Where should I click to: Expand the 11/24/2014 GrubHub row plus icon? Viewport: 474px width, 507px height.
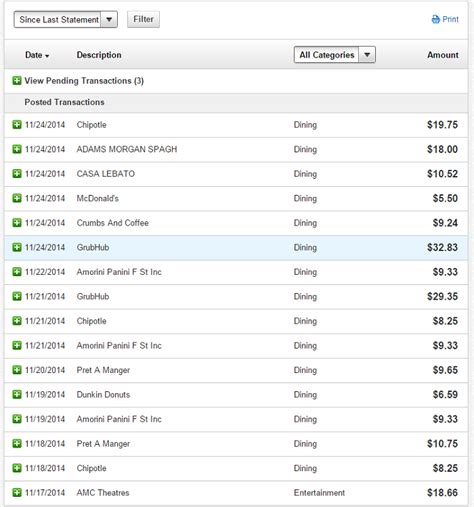pyautogui.click(x=17, y=247)
